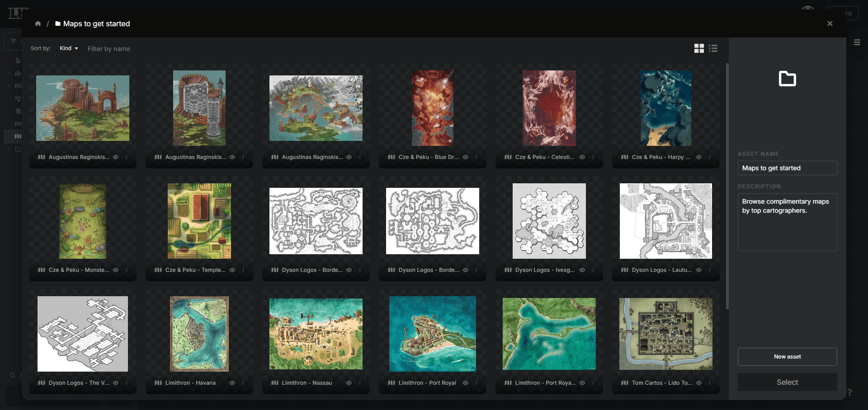Open the three-dot menu on Limithron - Port Royal
Viewport: 868px width, 410px height.
click(x=477, y=382)
